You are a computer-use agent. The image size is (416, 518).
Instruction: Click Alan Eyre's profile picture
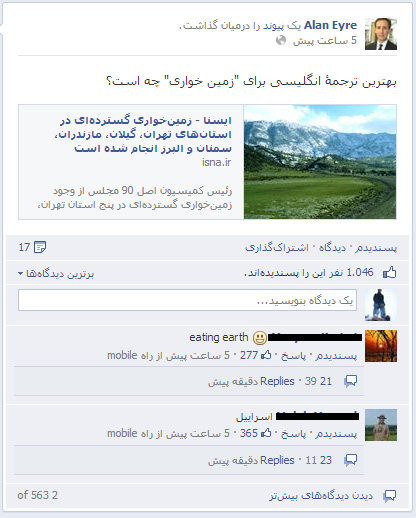click(381, 34)
